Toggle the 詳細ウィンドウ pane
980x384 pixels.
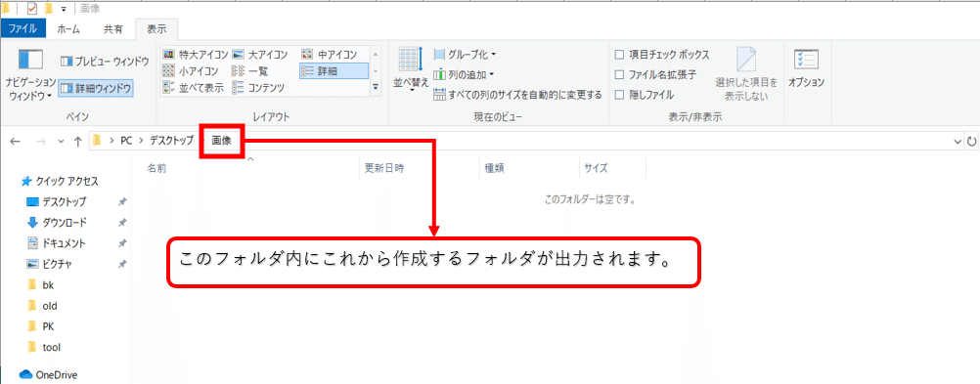click(x=96, y=89)
